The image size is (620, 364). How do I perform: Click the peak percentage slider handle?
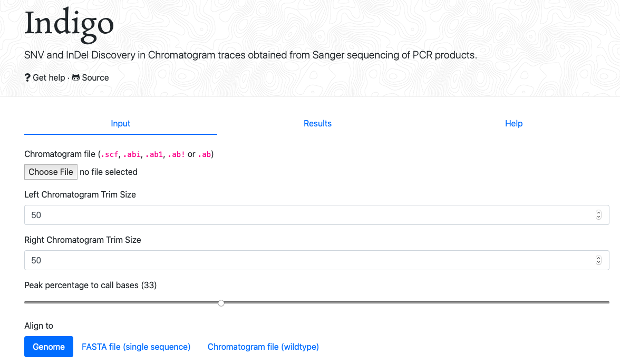[221, 303]
